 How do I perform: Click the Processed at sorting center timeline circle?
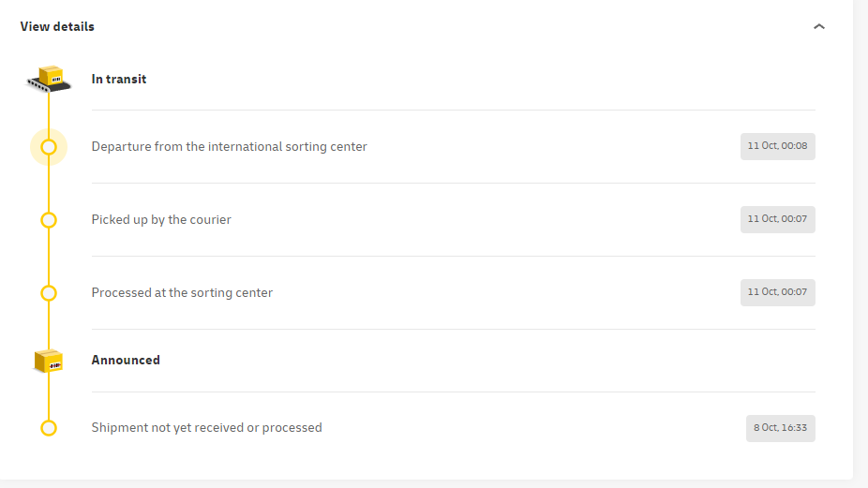coord(49,293)
